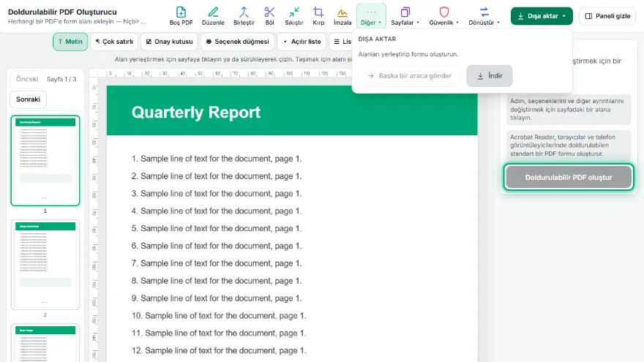Screen dimensions: 644x362
Task: Select the Böl scissors tool
Action: coord(269,16)
